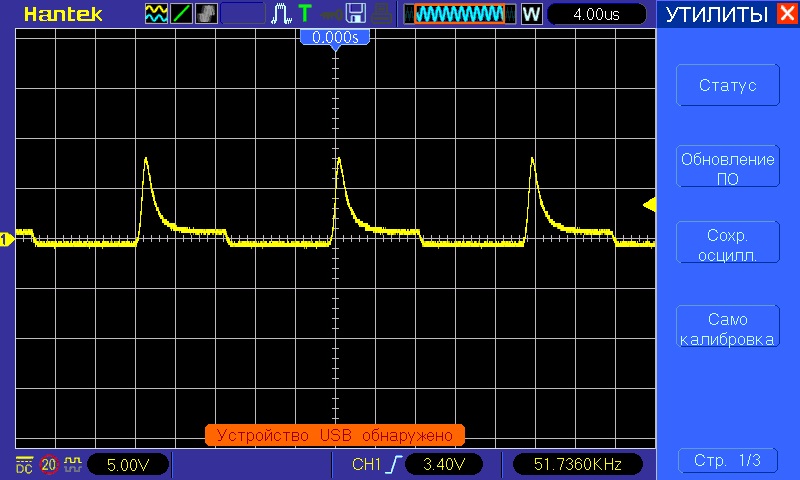
Task: Click the 0.000s horizontal position marker
Action: tap(336, 38)
